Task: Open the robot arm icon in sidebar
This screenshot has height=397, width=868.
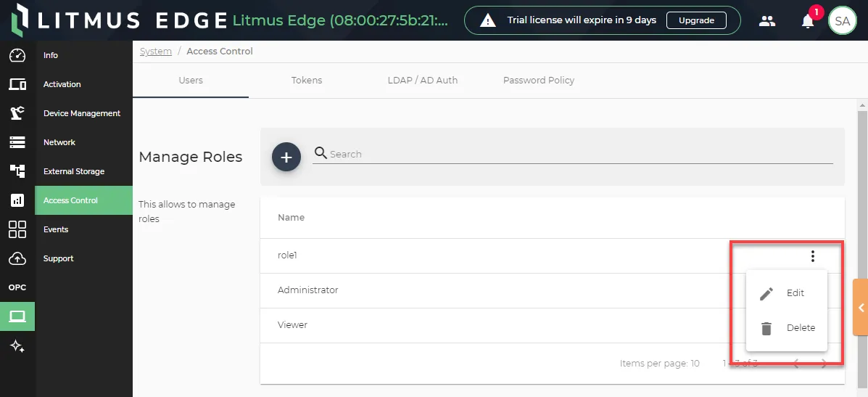Action: 17,113
